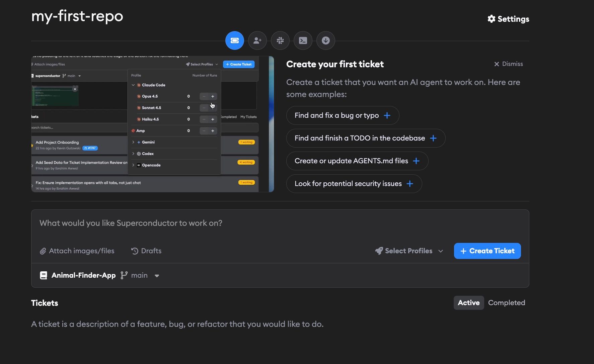
Task: Choose Look for potential security issues
Action: (354, 184)
